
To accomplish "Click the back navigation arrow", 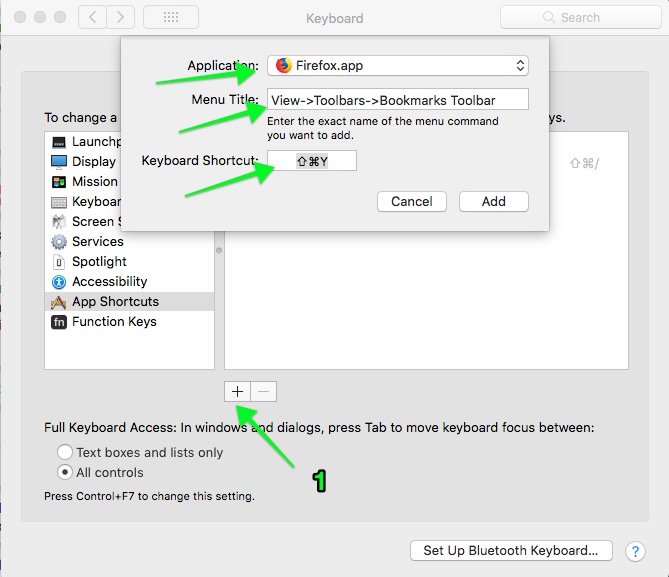I will coord(93,17).
